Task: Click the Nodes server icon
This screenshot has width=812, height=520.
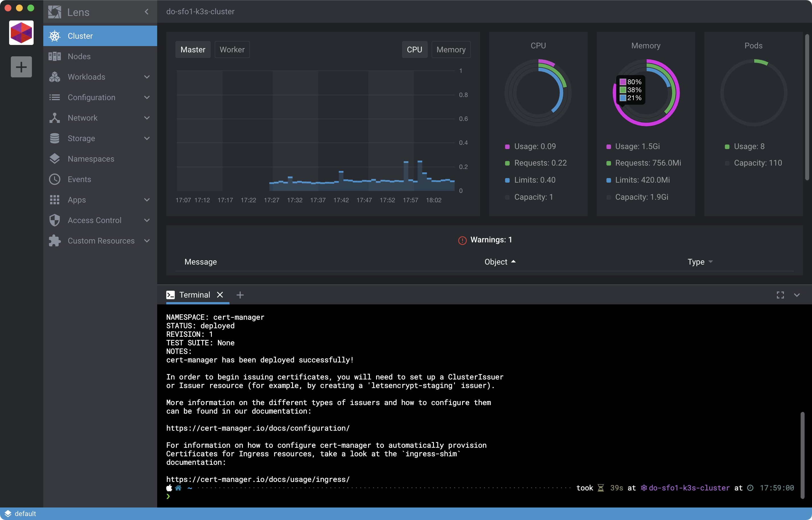Action: (x=54, y=56)
